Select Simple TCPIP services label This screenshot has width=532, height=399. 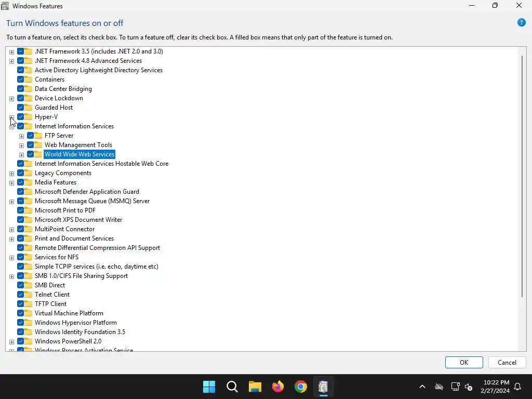(96, 267)
